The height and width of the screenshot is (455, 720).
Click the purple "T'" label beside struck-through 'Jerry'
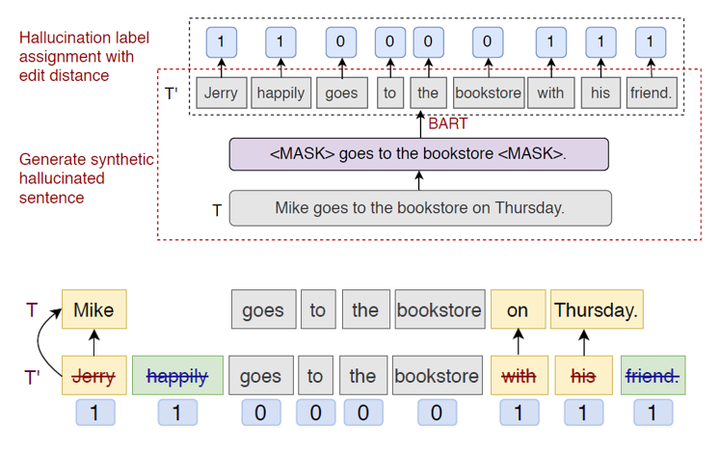click(32, 377)
